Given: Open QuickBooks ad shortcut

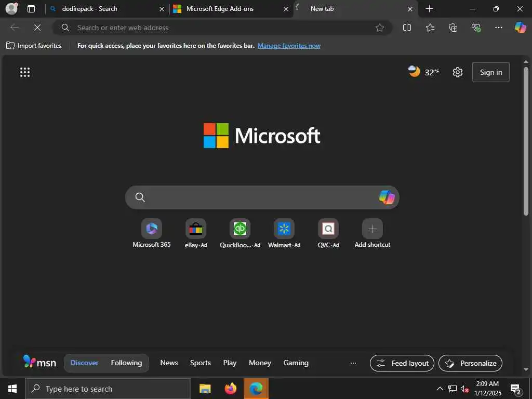Looking at the screenshot, I should (240, 234).
